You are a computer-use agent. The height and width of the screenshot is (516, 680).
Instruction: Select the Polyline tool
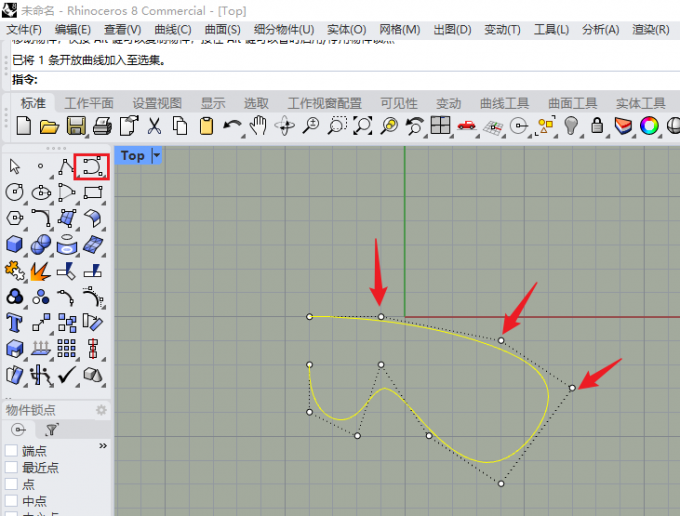point(66,167)
